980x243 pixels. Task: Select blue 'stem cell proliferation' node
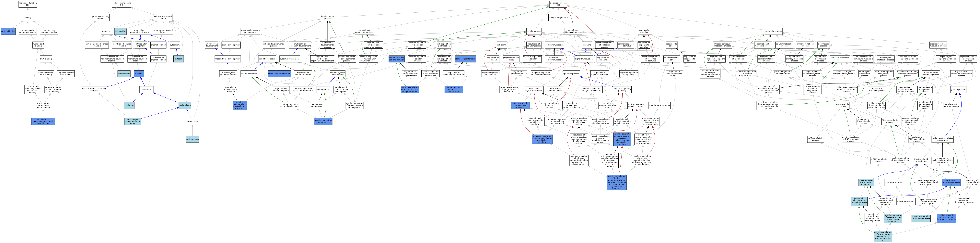click(465, 59)
